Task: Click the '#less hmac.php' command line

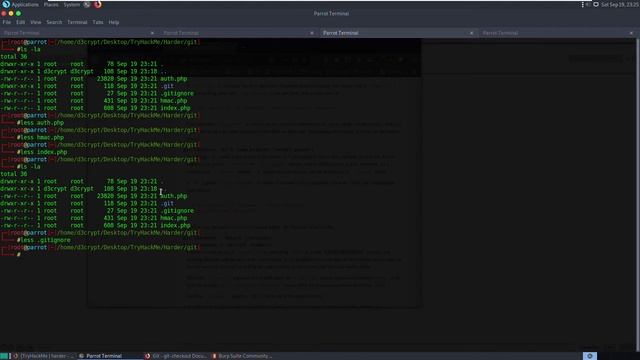Action: [40, 137]
